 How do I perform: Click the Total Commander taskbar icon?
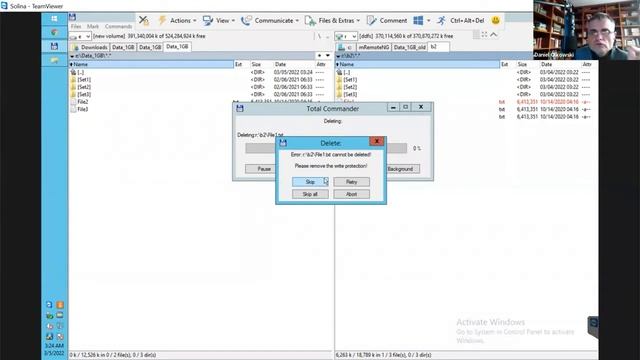54,46
